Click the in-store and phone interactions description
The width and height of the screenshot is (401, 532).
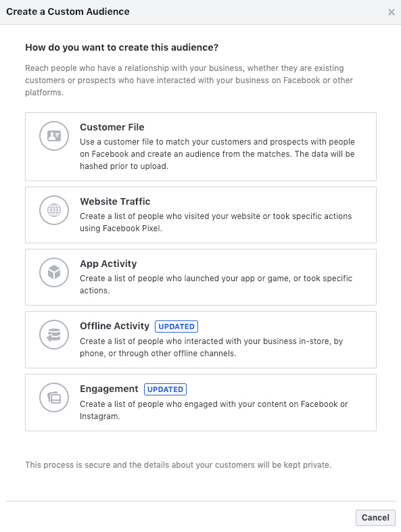(x=211, y=347)
